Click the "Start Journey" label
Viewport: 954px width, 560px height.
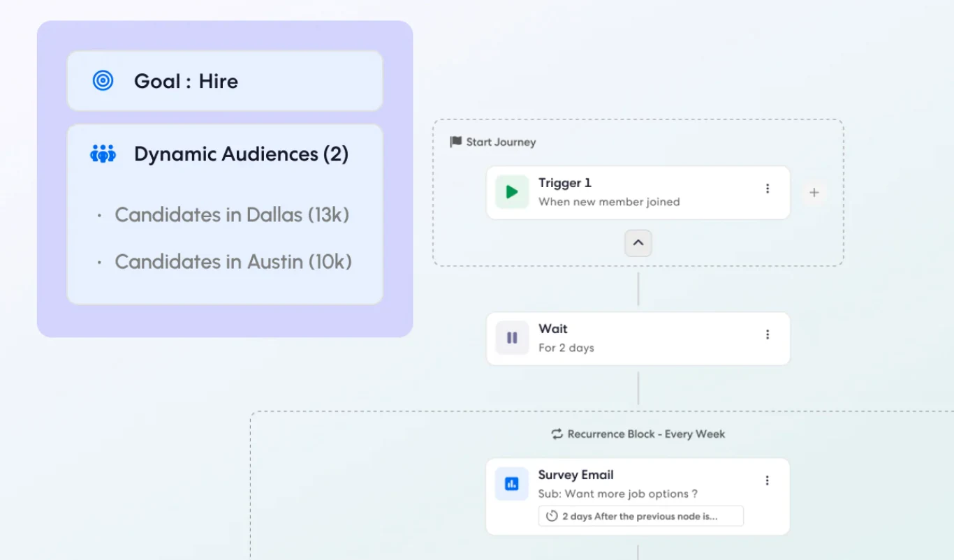[x=501, y=142]
